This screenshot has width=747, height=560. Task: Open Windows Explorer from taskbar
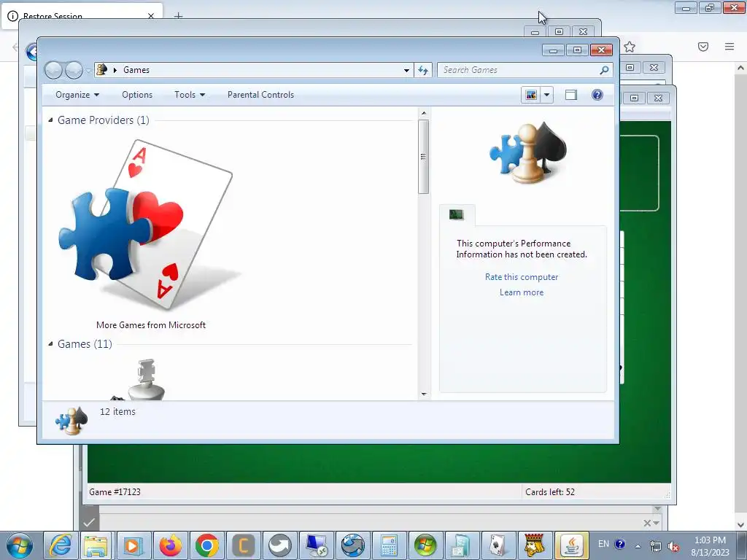(x=96, y=545)
